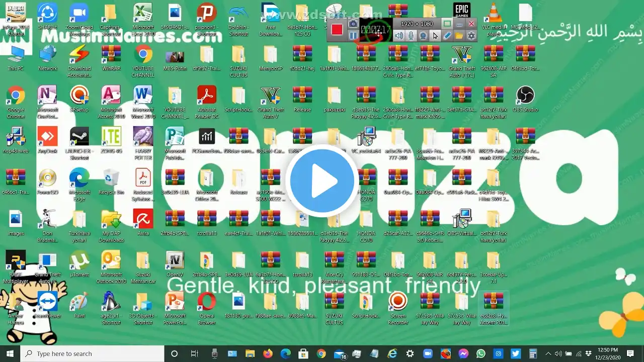Open Dropbox from the system tray
The image size is (644, 362).
(589, 353)
